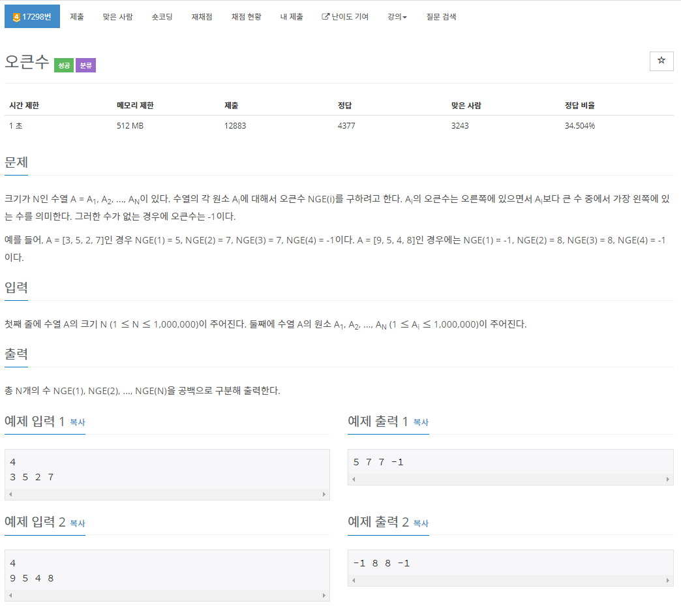
Task: Click the 오큰수 problem title
Action: (x=27, y=62)
